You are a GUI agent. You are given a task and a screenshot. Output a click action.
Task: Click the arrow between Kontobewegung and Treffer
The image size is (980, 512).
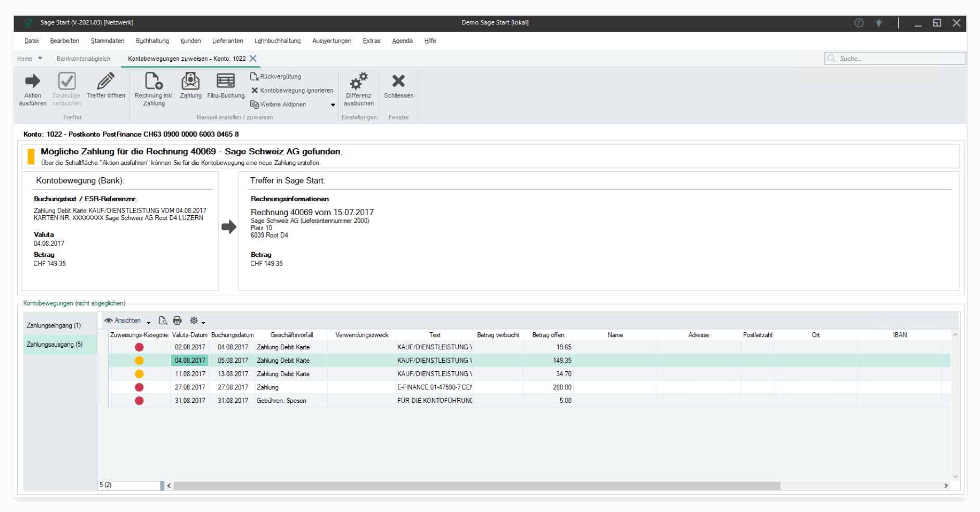tap(229, 227)
